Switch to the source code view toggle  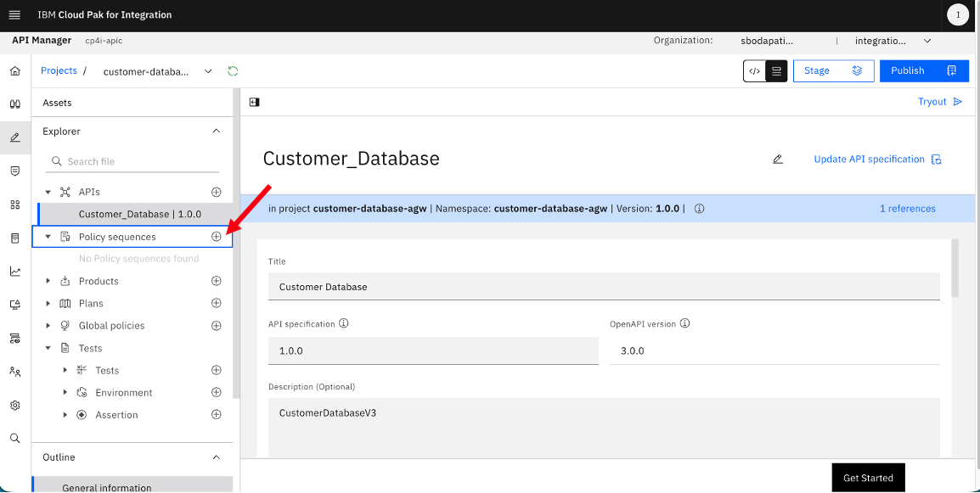pos(754,71)
